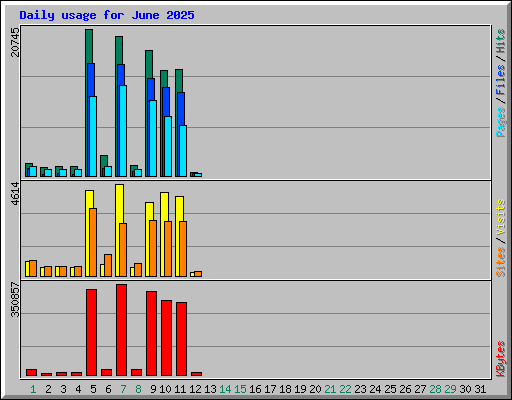Click the cyan Pages bar for day 7
The width and height of the screenshot is (512, 400).
click(x=123, y=131)
